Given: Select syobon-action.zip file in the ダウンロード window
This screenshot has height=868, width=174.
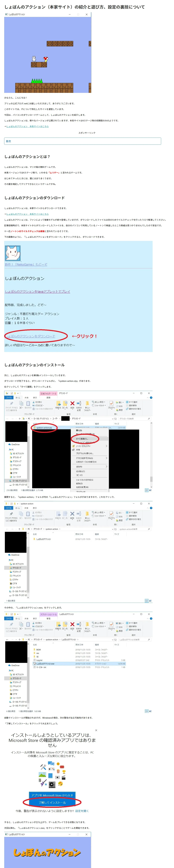Looking at the screenshot, I should tap(44, 428).
